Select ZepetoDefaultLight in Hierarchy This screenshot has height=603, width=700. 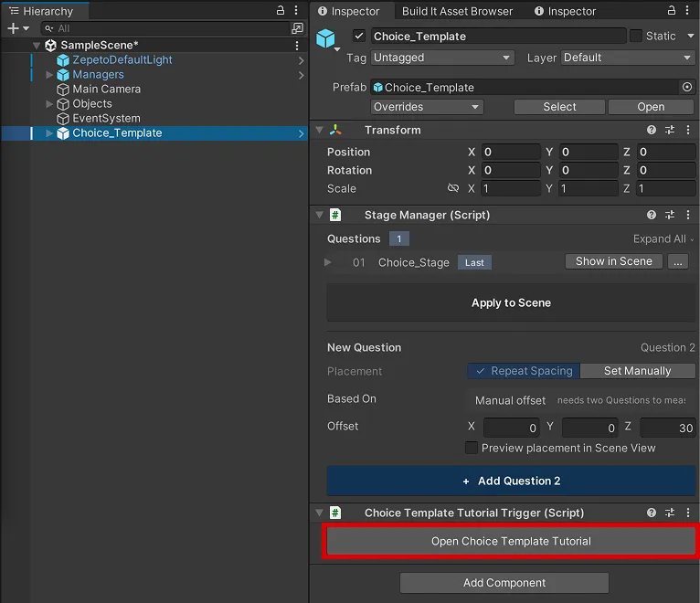tap(122, 59)
